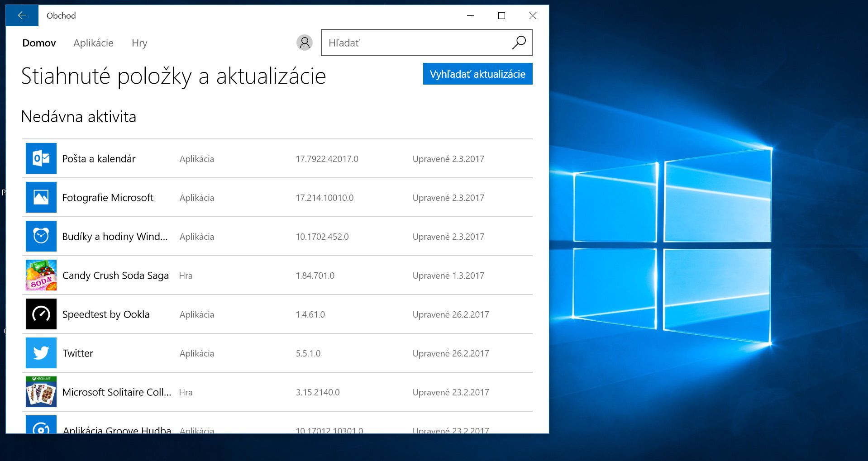Image resolution: width=868 pixels, height=461 pixels.
Task: Minimize the Obchod window
Action: 470,15
